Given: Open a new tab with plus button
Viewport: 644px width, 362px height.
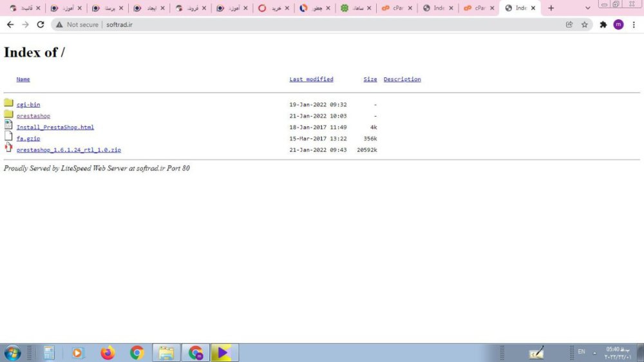Looking at the screenshot, I should 551,8.
